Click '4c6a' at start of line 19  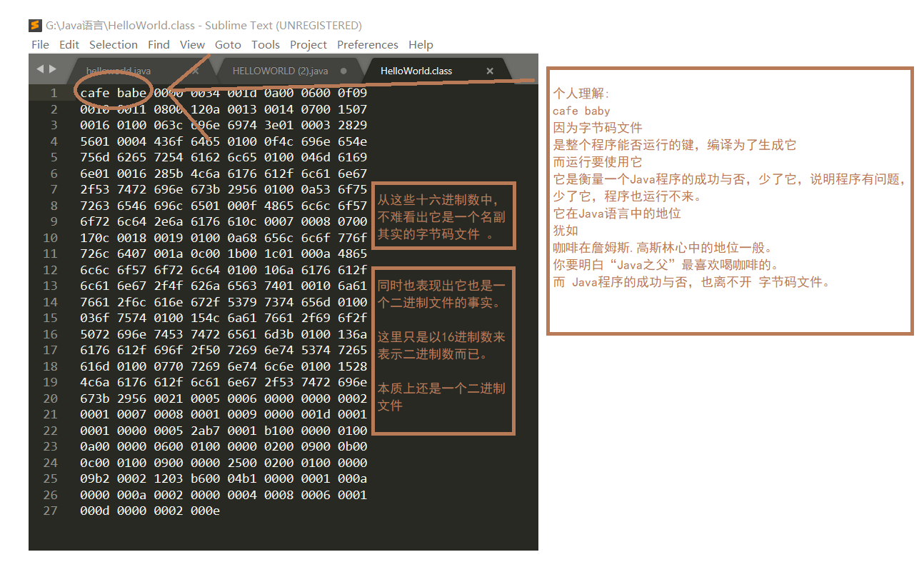click(x=95, y=382)
